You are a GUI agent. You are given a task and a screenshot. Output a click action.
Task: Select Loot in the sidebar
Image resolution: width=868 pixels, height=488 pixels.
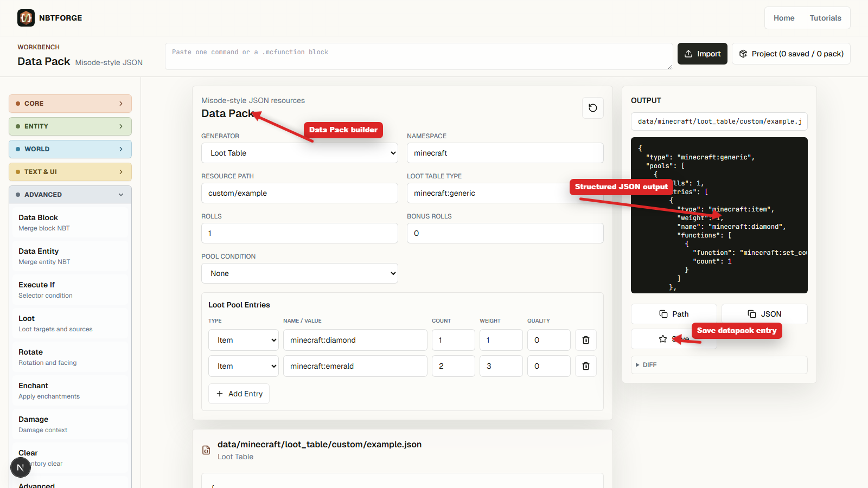tap(70, 323)
